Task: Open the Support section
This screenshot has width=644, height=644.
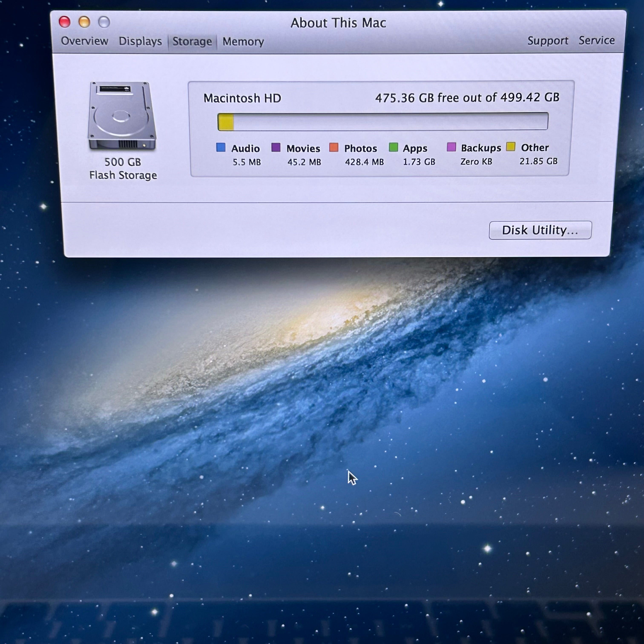Action: pos(548,41)
